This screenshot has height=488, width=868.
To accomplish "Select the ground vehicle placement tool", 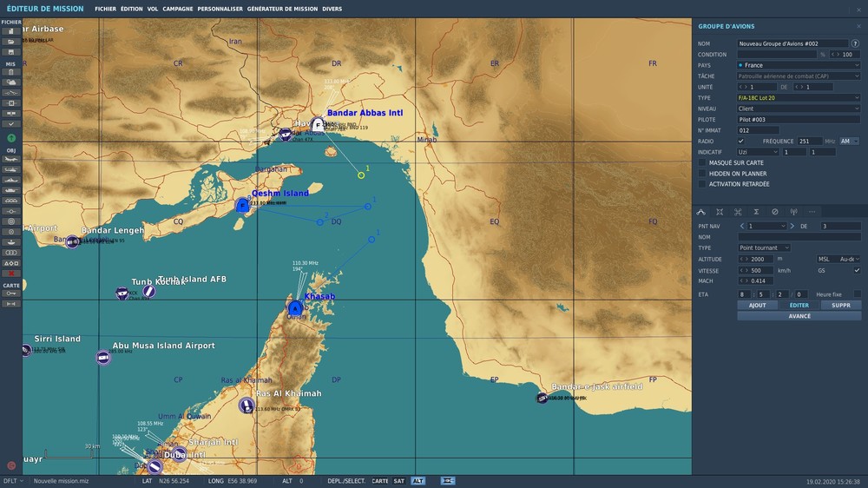I will (11, 190).
